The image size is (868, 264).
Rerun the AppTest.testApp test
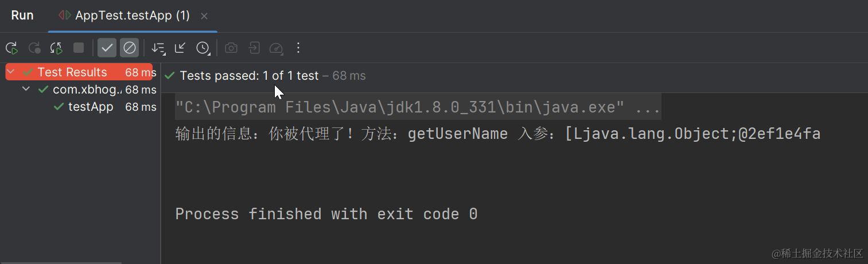(x=11, y=48)
